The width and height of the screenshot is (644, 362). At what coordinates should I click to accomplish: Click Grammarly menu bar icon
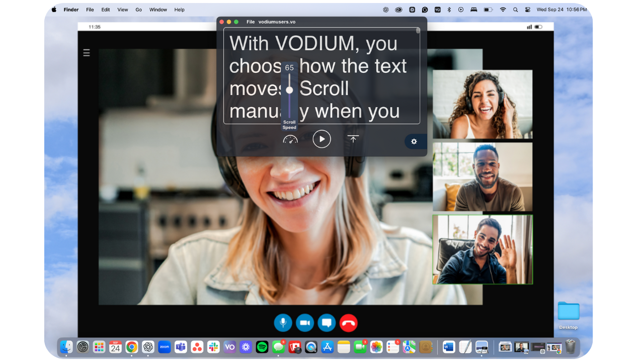point(425,10)
